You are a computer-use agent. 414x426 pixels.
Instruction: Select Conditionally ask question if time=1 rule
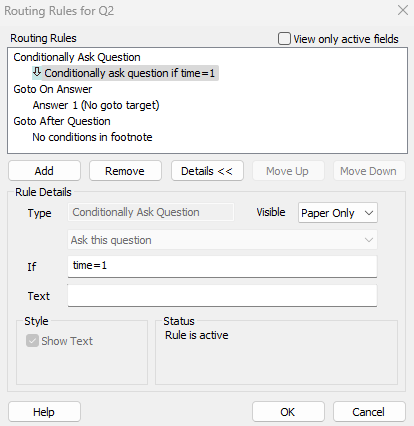pyautogui.click(x=130, y=73)
